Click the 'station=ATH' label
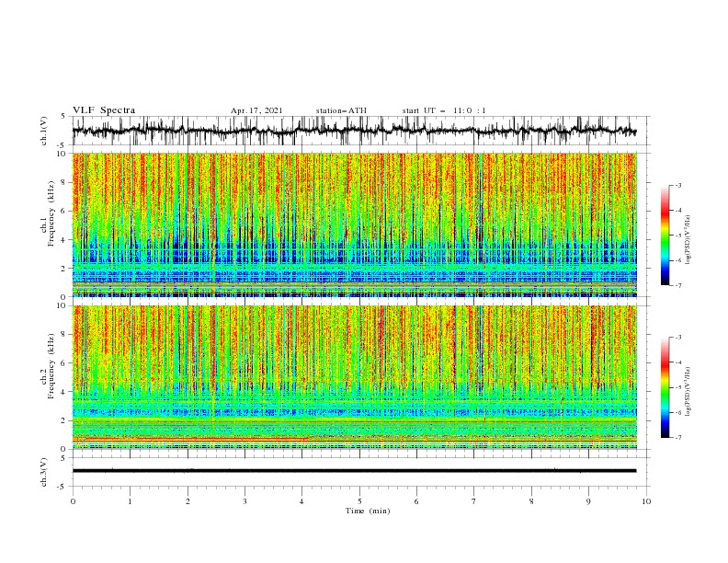The image size is (728, 563). click(x=341, y=110)
